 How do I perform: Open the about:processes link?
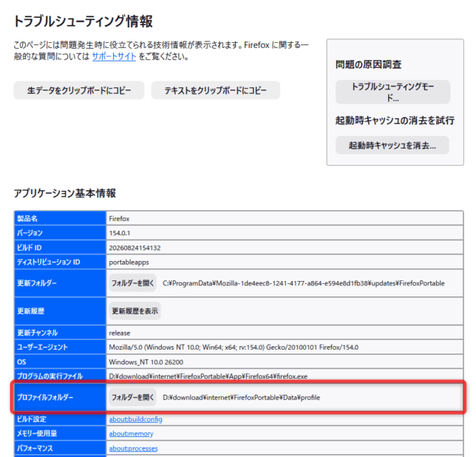(x=133, y=448)
